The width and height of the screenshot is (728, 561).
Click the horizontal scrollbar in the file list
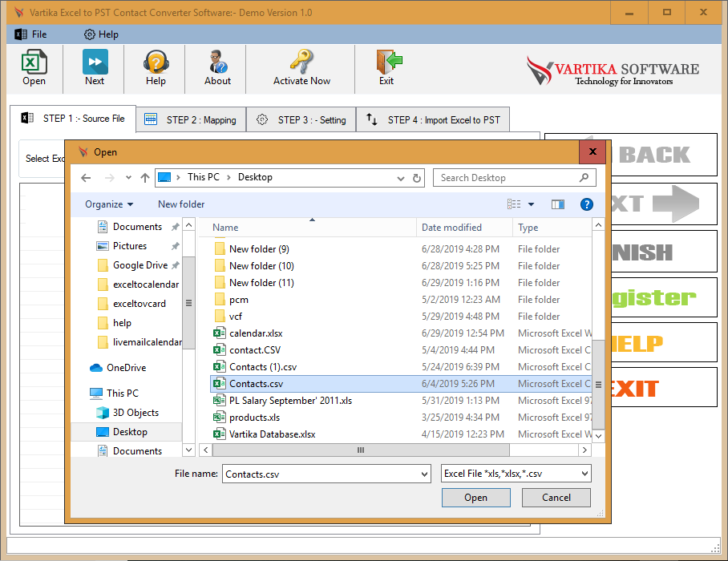coord(361,450)
